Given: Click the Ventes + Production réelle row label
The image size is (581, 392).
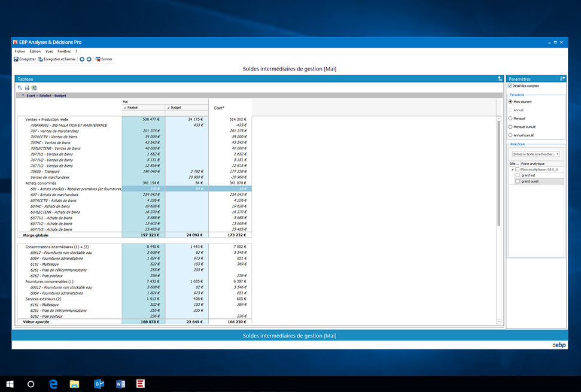Looking at the screenshot, I should point(47,120).
